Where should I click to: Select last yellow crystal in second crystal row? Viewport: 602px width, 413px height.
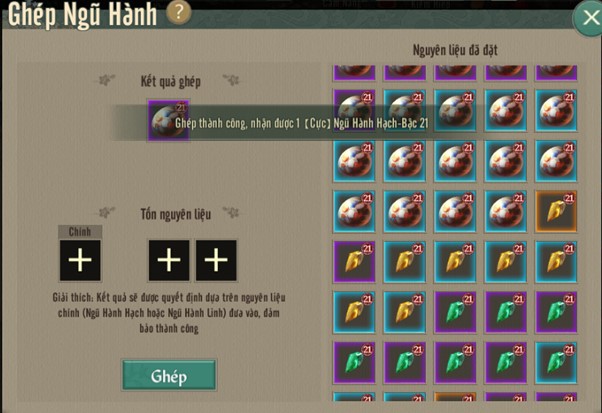tap(405, 312)
